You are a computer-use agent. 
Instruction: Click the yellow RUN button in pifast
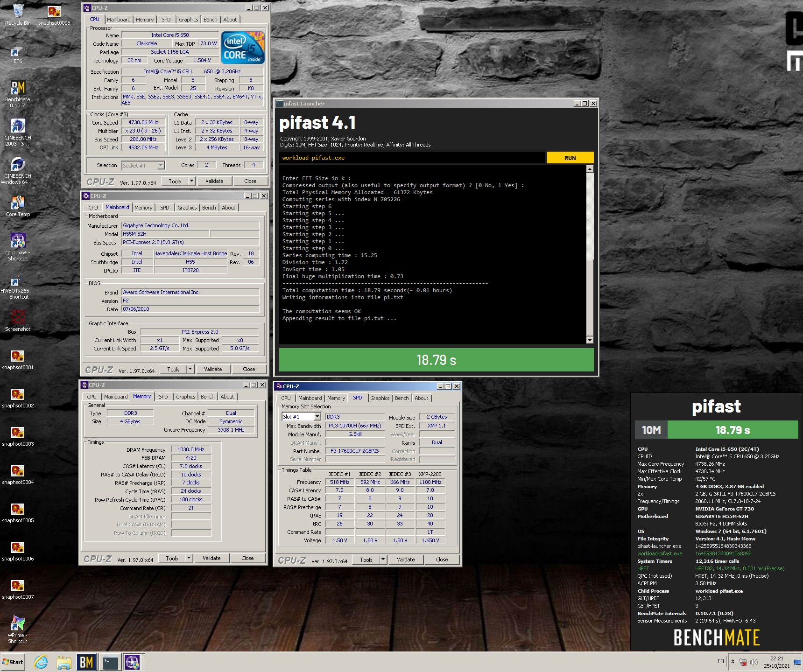tap(570, 158)
